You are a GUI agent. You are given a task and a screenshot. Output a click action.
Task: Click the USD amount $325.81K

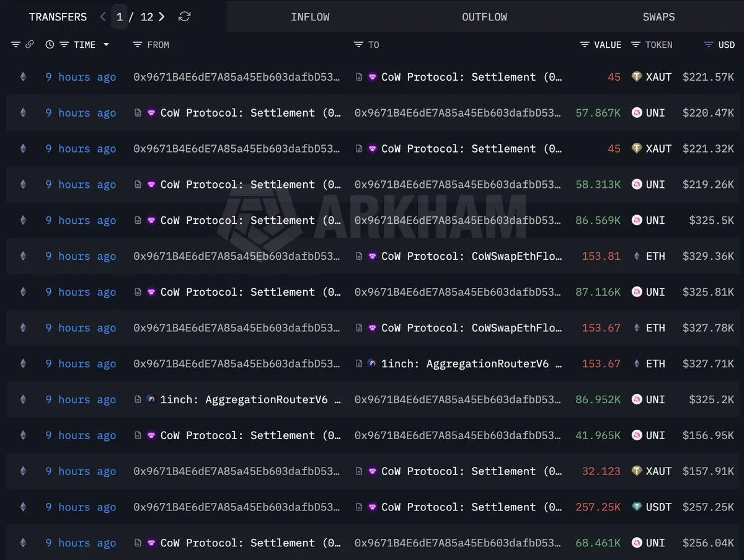click(x=708, y=292)
